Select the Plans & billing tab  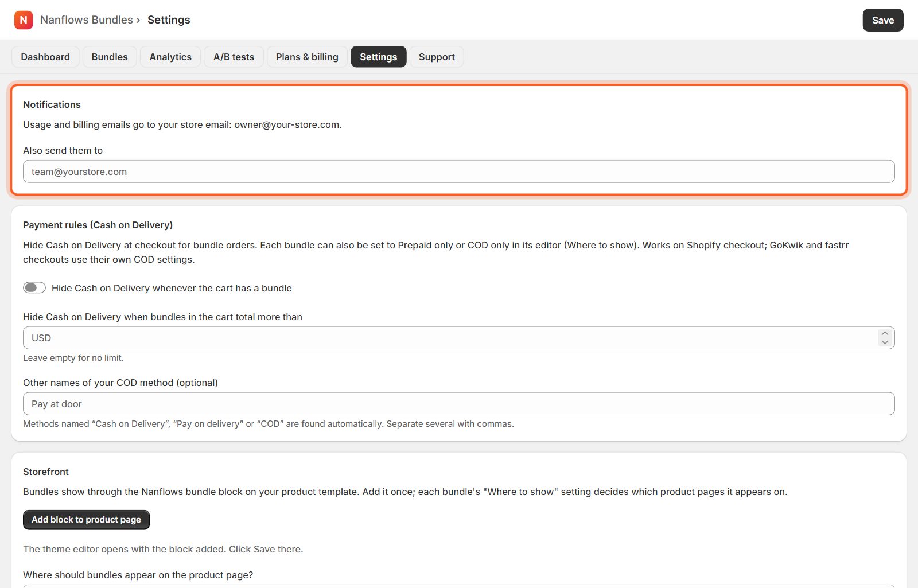coord(307,57)
